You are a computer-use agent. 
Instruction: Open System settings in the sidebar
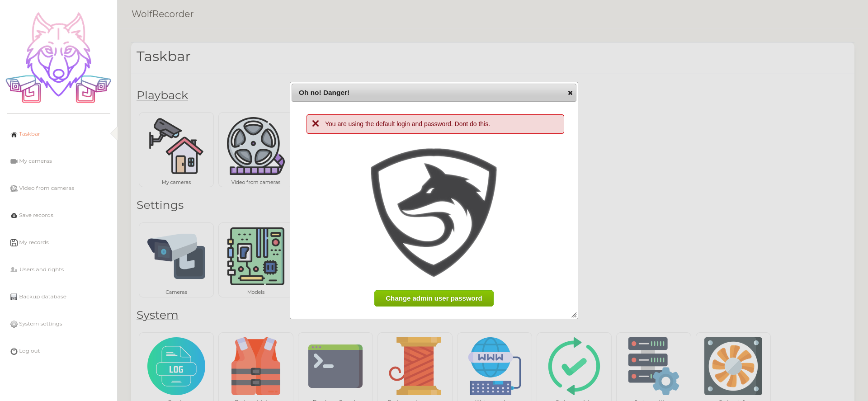[x=40, y=324]
